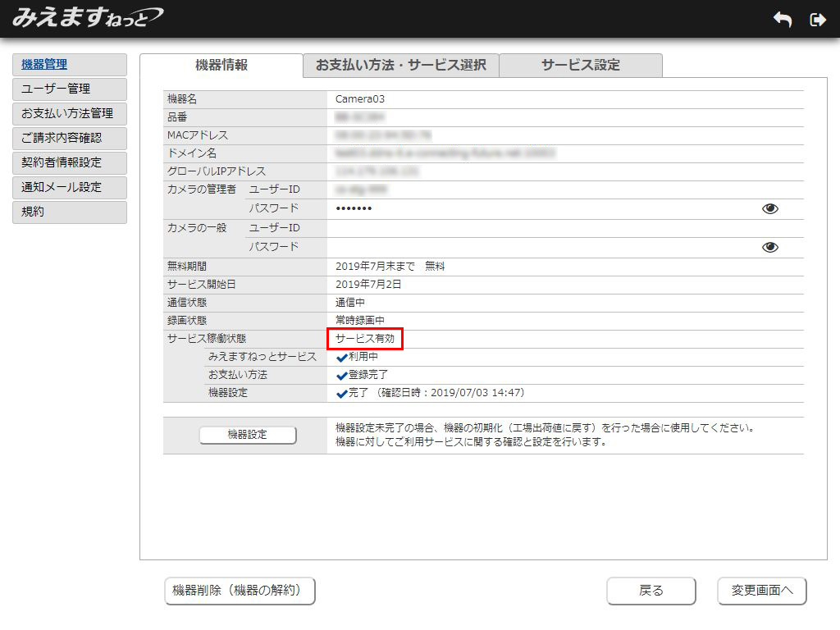Click the logout icon in header
This screenshot has width=840, height=630.
[817, 20]
